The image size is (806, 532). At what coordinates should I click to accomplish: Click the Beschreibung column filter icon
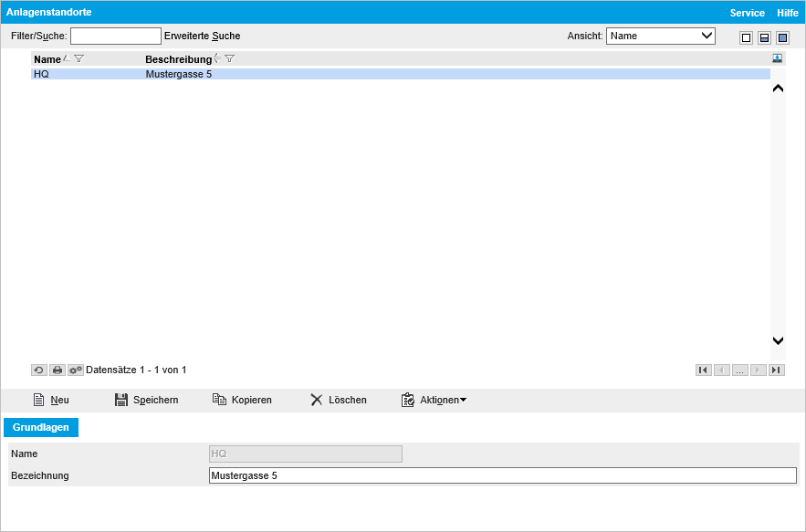coord(230,58)
